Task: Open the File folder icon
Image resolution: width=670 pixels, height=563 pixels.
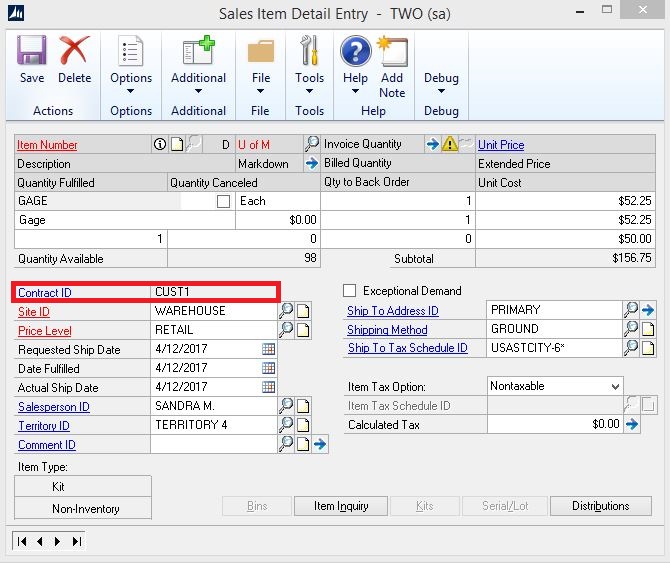Action: tap(261, 51)
